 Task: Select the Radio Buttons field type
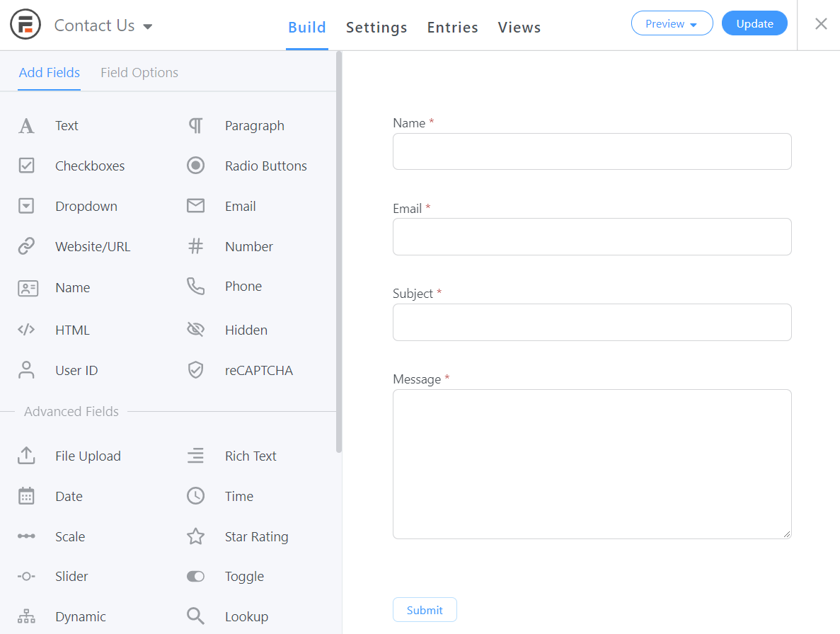coord(265,166)
